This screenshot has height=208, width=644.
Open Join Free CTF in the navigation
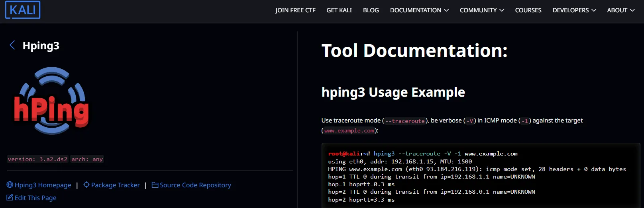pyautogui.click(x=295, y=10)
